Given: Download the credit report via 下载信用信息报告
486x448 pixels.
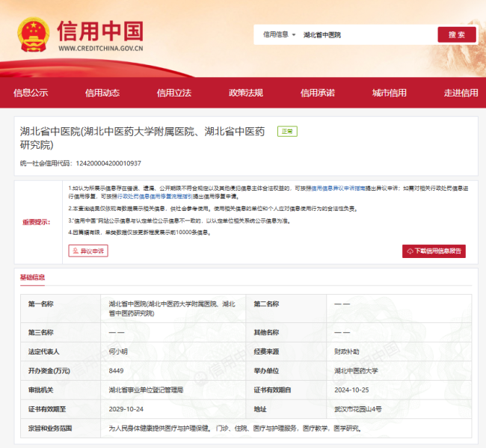Looking at the screenshot, I should tap(434, 251).
